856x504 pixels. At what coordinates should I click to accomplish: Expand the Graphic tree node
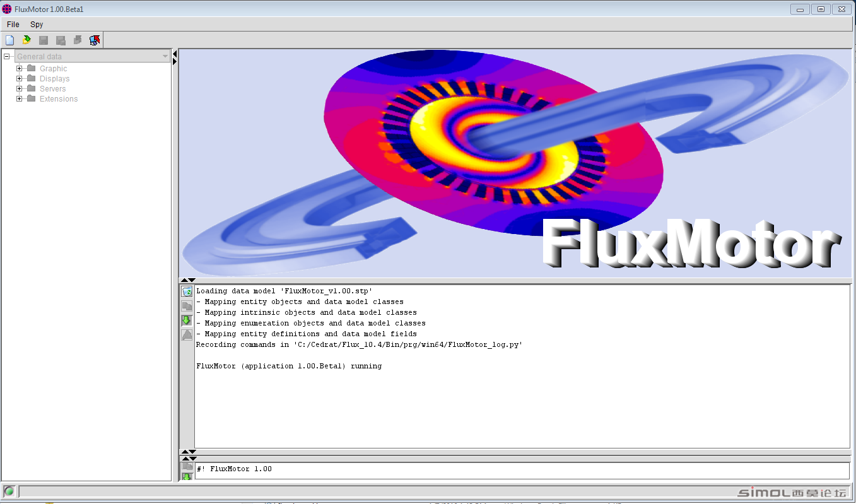click(19, 69)
